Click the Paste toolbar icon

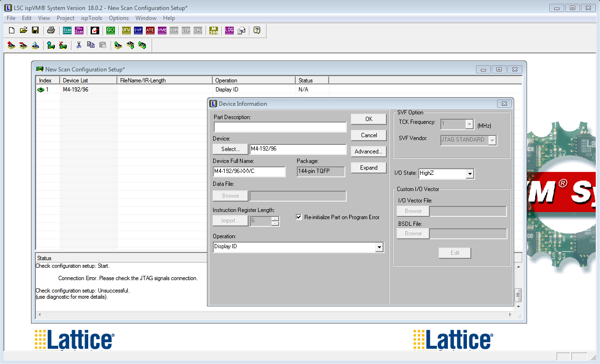point(103,45)
